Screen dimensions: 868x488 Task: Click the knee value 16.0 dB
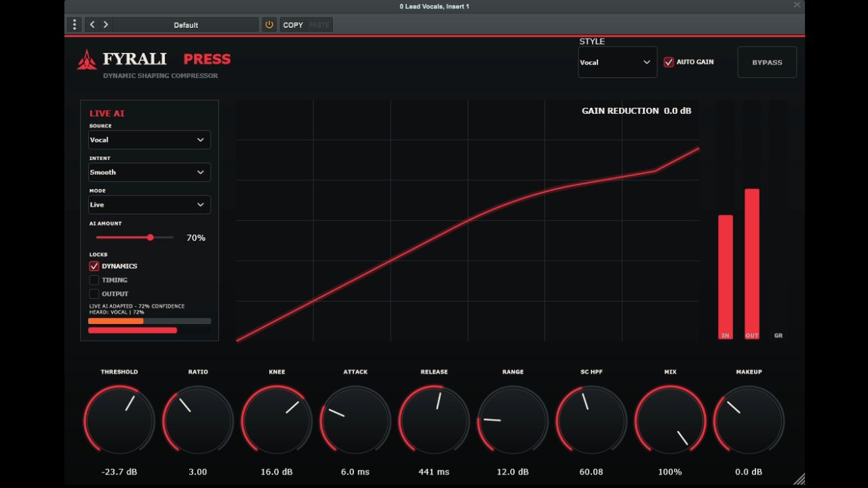277,472
